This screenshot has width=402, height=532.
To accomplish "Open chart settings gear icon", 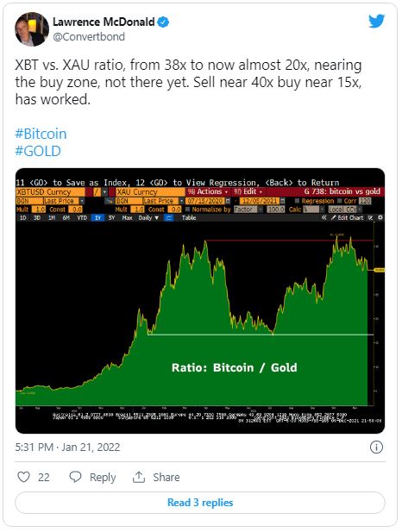I will click(380, 217).
